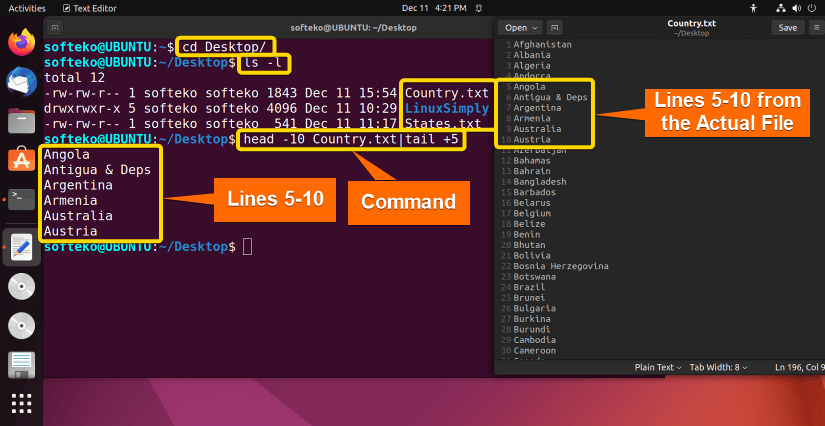
Task: Open Ubuntu Software from the dock
Action: pos(22,159)
